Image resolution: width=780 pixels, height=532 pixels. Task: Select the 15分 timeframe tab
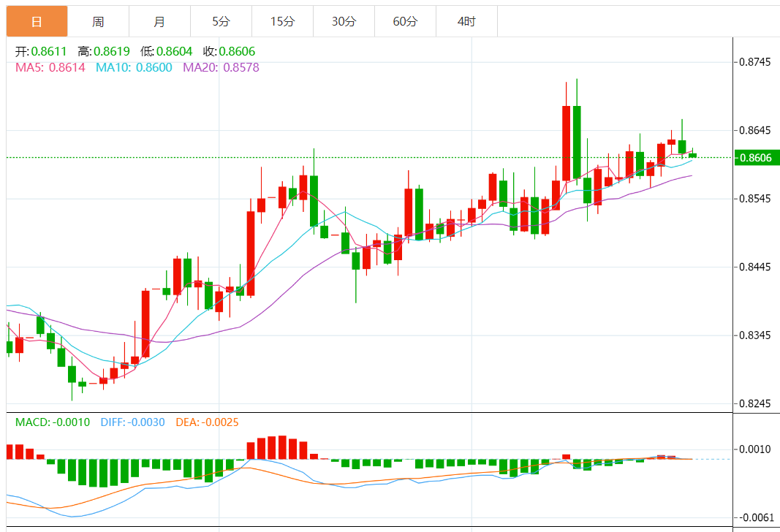coord(283,21)
